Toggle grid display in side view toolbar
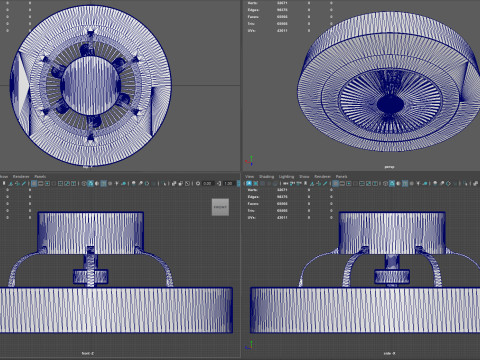This screenshot has height=360, width=480. point(335,184)
